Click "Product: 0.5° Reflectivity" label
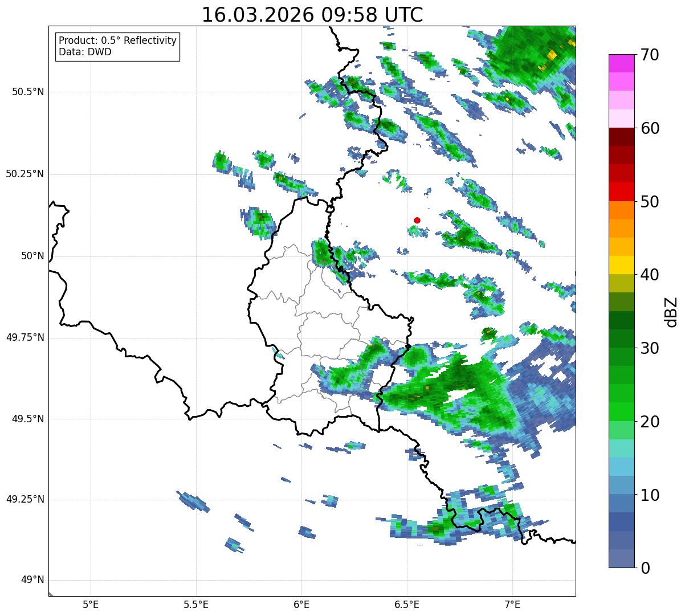Image resolution: width=685 pixels, height=616 pixels. pyautogui.click(x=117, y=41)
